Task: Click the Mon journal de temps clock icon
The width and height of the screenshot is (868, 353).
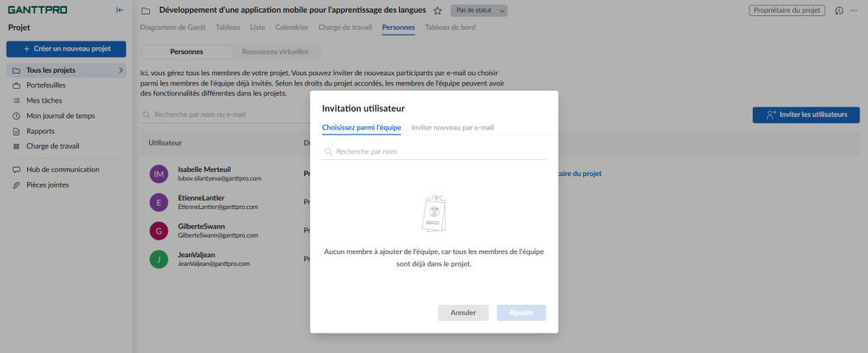Action: [x=16, y=116]
